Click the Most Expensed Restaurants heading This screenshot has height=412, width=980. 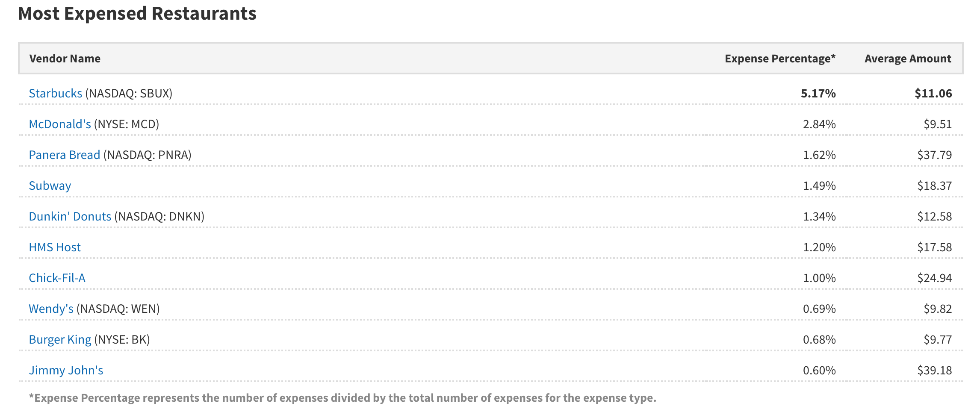click(137, 13)
